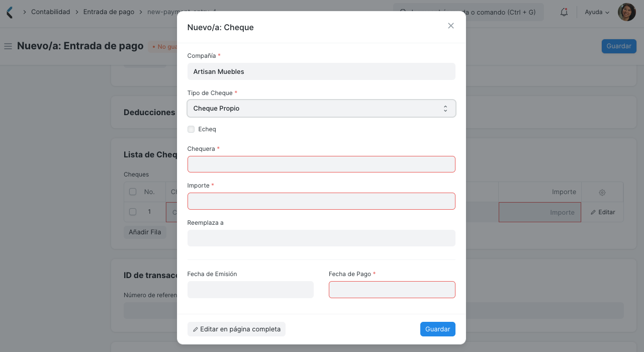Click the search magnifier in the command bar
This screenshot has width=644, height=352.
pos(402,12)
